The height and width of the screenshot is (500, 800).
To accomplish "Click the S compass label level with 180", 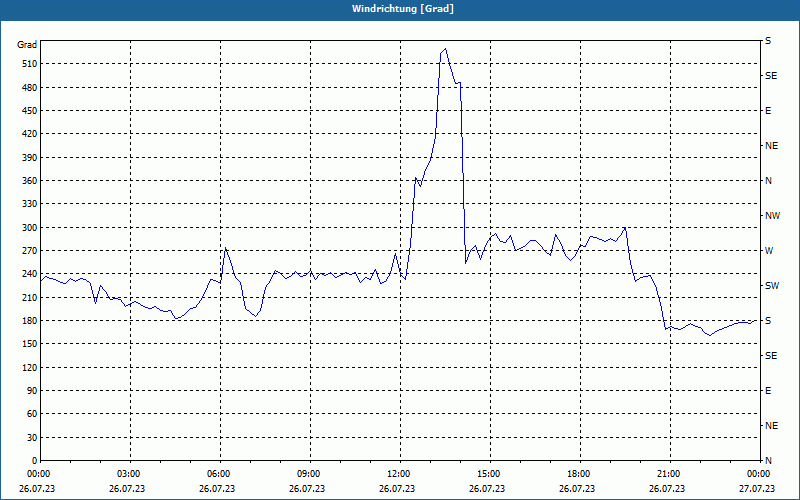I will [x=768, y=321].
